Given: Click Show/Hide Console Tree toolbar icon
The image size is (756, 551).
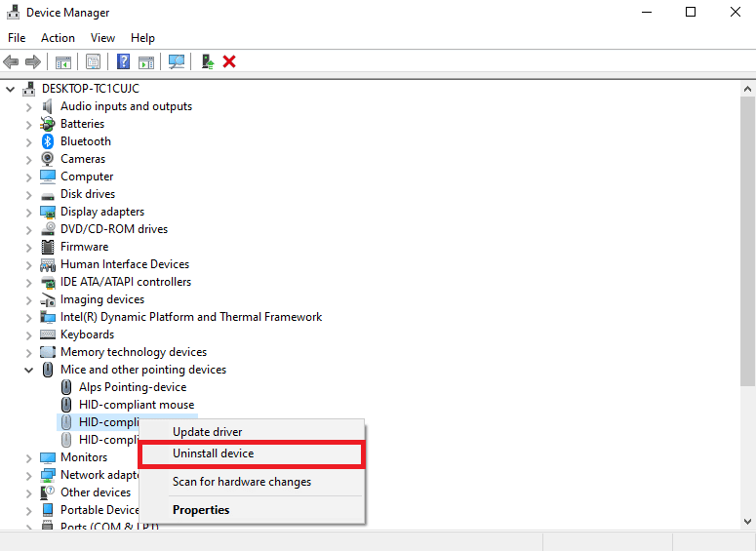Looking at the screenshot, I should tap(63, 61).
